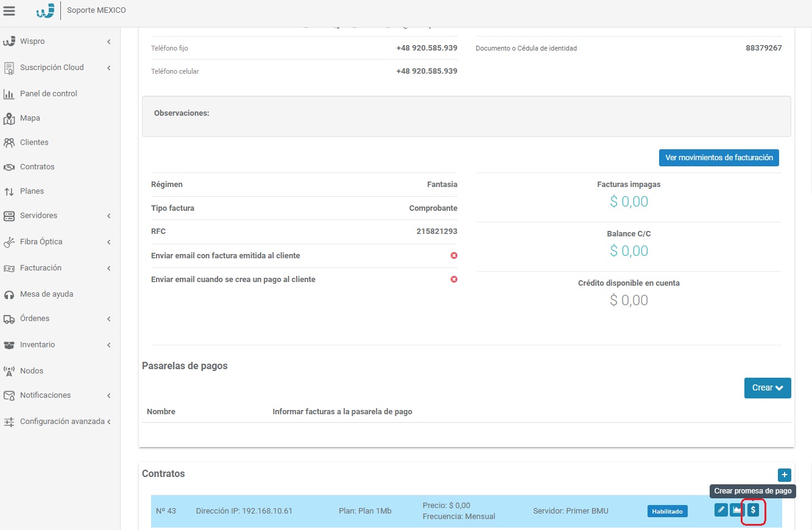This screenshot has width=812, height=530.
Task: Click the Tipo factura value Comprobante
Action: click(x=433, y=208)
